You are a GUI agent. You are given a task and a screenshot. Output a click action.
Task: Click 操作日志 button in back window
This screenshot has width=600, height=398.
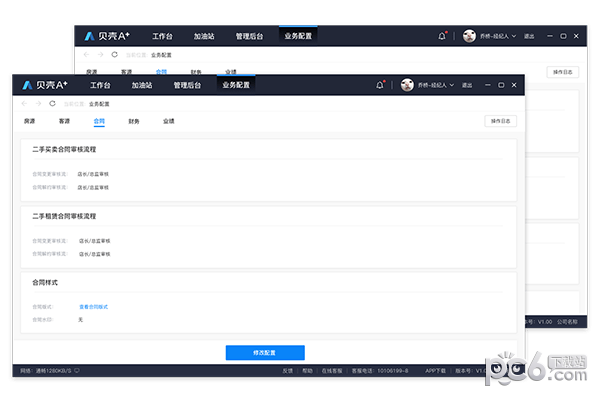click(x=562, y=72)
